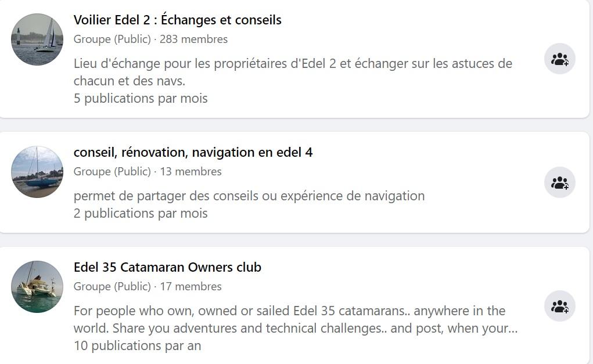Click '5 publications par mois' text
Image resolution: width=593 pixels, height=364 pixels.
141,98
